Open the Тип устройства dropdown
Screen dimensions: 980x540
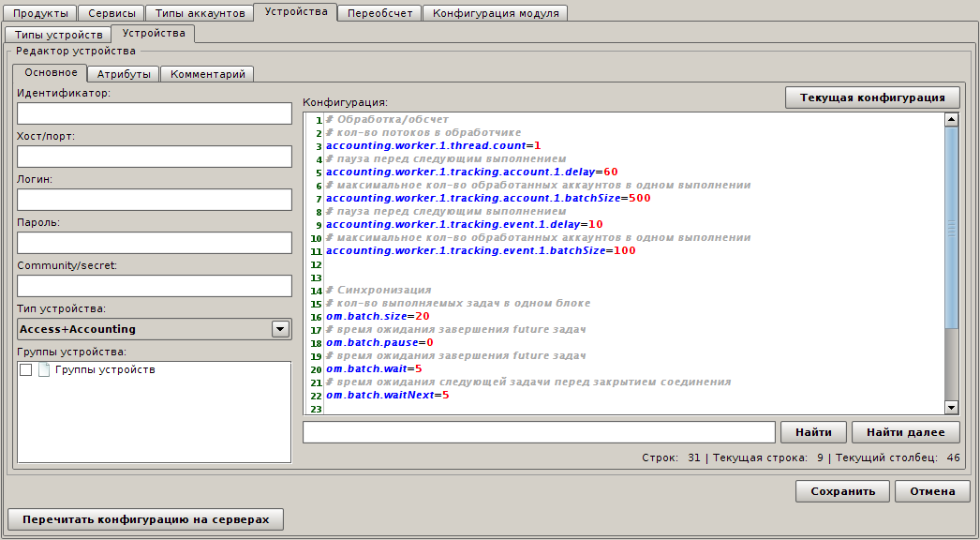pyautogui.click(x=279, y=329)
